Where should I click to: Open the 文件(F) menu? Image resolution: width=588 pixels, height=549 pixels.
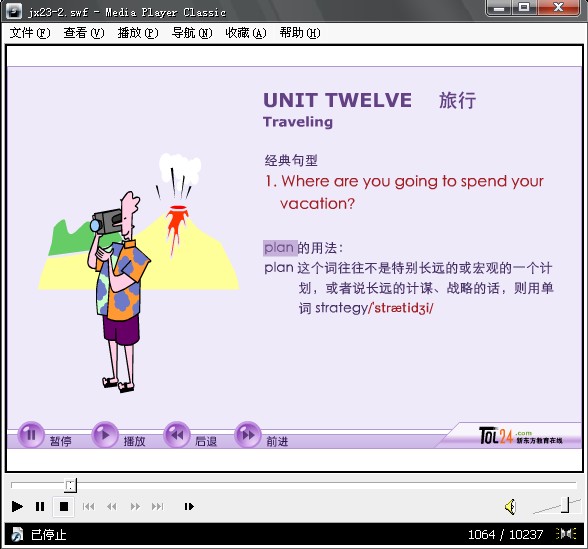click(30, 33)
